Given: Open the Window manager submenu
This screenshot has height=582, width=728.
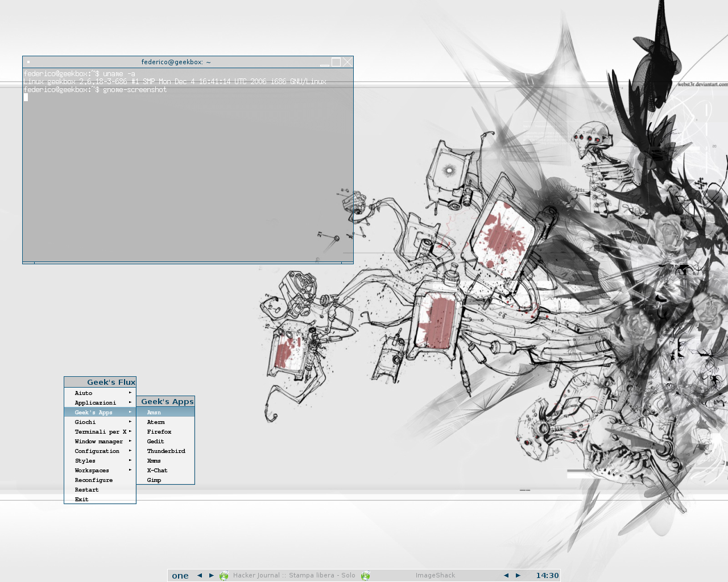Looking at the screenshot, I should tap(100, 441).
